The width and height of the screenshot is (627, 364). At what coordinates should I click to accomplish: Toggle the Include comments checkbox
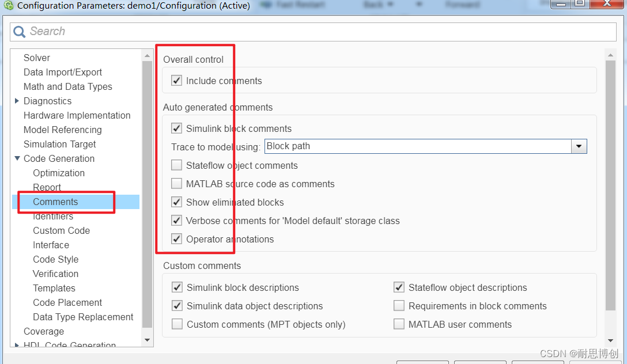click(177, 81)
